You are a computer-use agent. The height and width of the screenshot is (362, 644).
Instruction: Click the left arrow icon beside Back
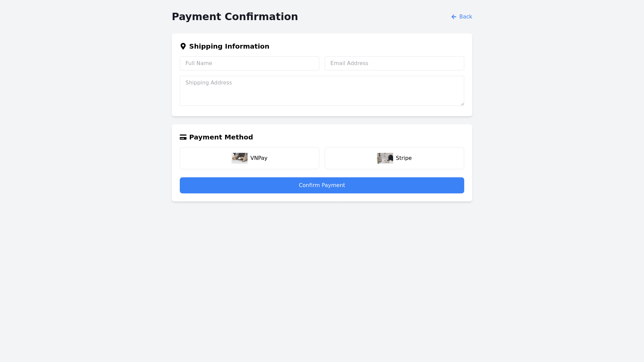tap(454, 17)
